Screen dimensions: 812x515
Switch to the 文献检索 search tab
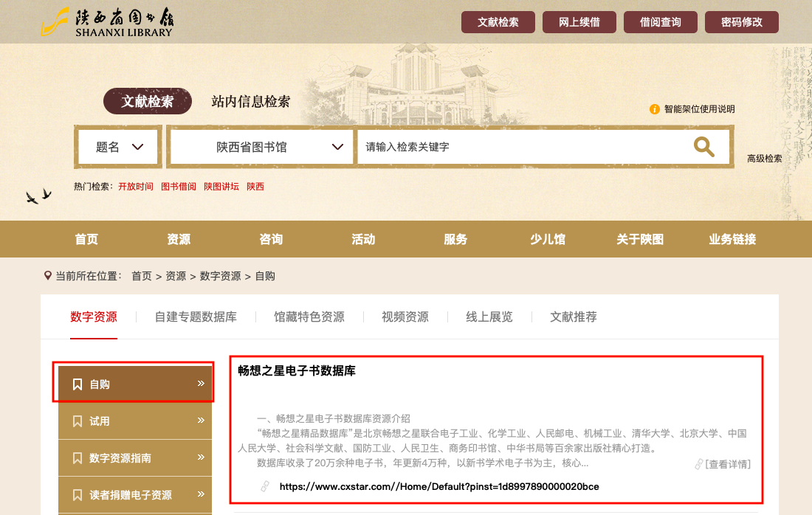tap(148, 101)
